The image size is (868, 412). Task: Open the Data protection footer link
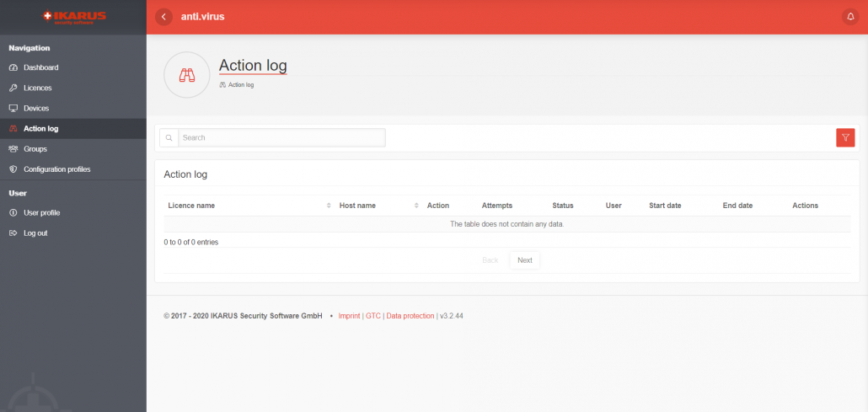410,316
